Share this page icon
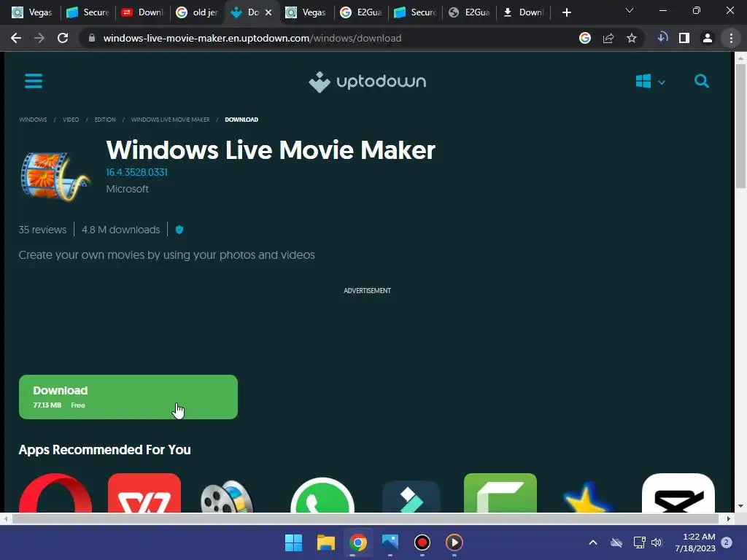This screenshot has height=560, width=747. pyautogui.click(x=608, y=38)
